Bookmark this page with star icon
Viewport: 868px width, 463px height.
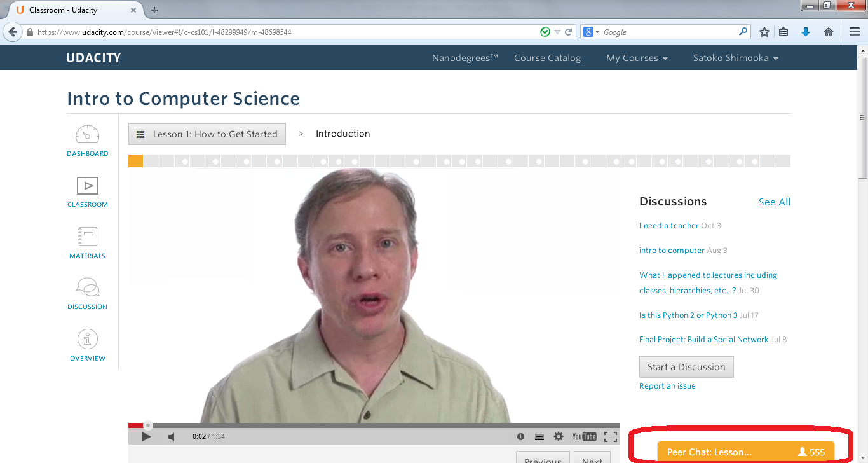coord(764,32)
